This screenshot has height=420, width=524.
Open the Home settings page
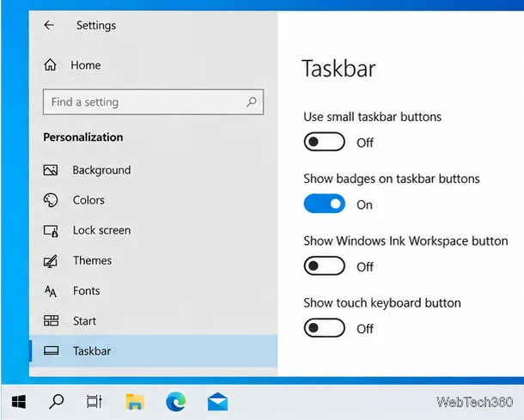(72, 65)
